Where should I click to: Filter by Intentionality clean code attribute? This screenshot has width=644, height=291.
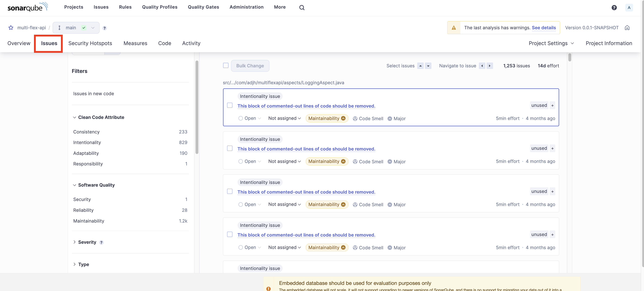click(x=87, y=142)
